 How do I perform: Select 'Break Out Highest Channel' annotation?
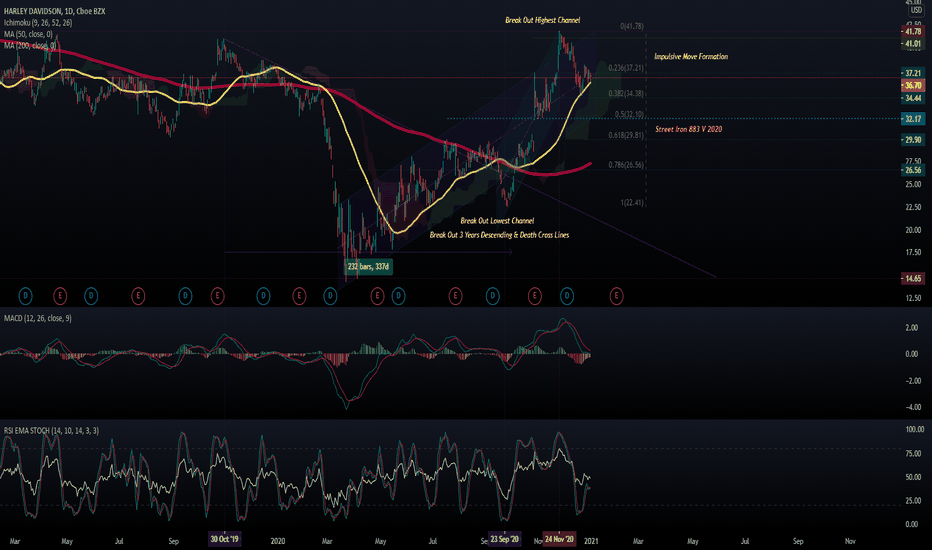coord(543,20)
